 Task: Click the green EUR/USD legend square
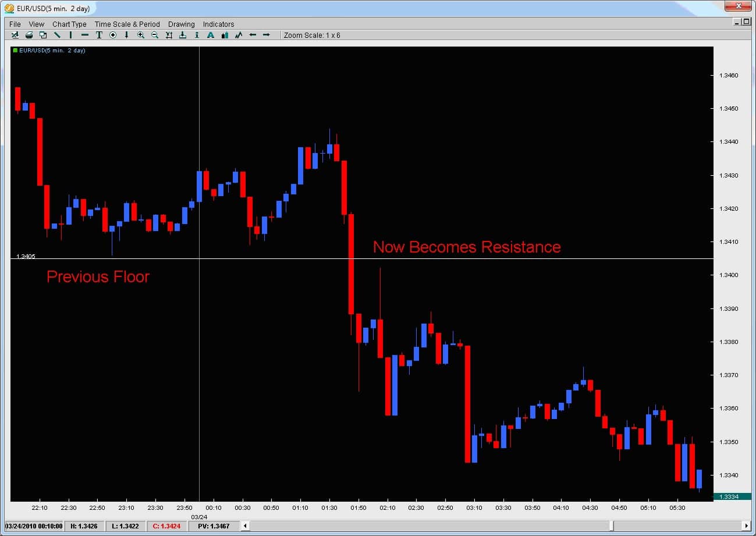click(x=15, y=51)
